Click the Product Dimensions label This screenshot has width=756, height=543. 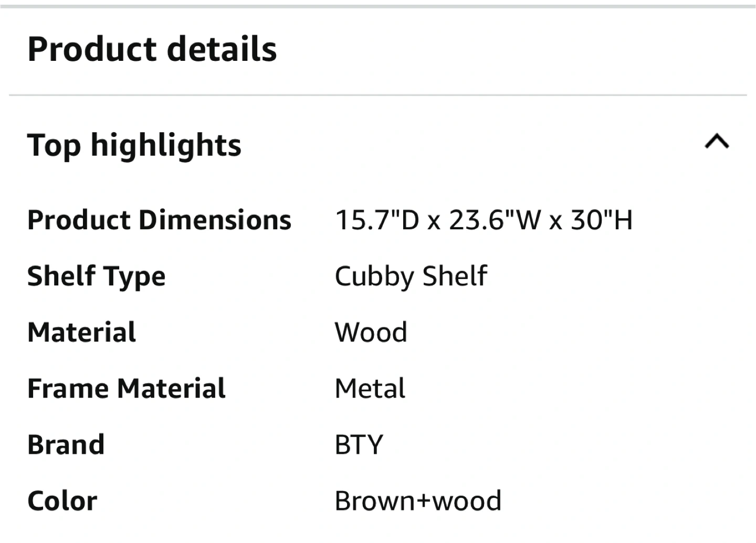coord(159,220)
